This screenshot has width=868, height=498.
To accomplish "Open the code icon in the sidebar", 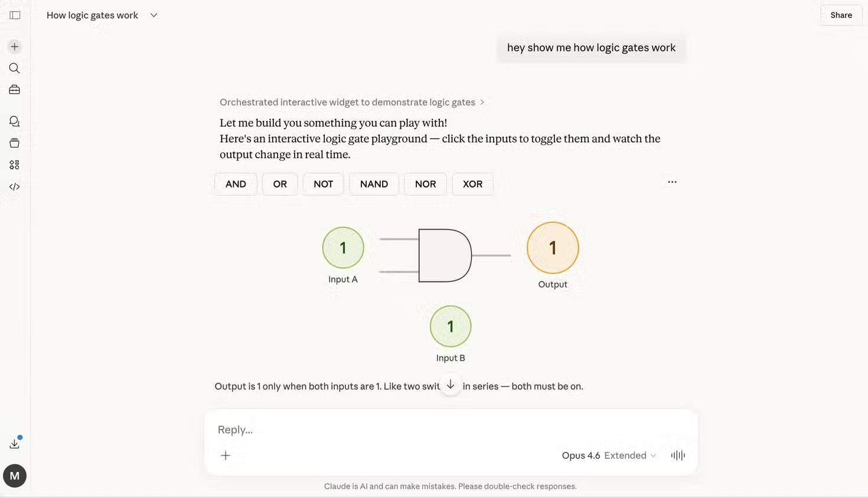I will pyautogui.click(x=14, y=186).
